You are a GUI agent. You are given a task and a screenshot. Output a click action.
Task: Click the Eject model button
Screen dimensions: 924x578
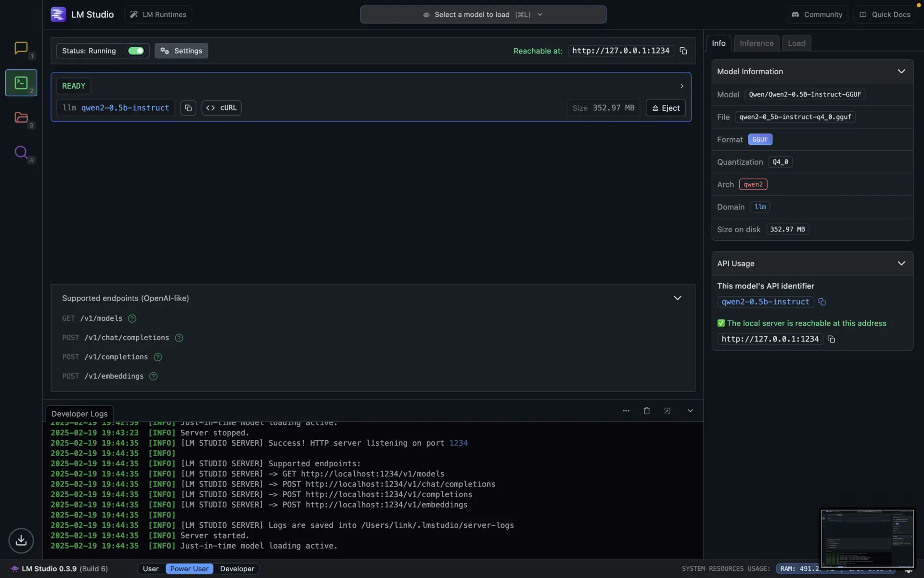665,107
